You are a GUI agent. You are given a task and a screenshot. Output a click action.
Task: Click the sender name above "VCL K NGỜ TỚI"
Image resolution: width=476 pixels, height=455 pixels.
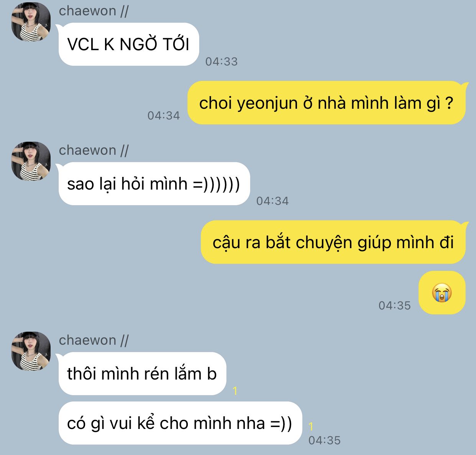94,11
